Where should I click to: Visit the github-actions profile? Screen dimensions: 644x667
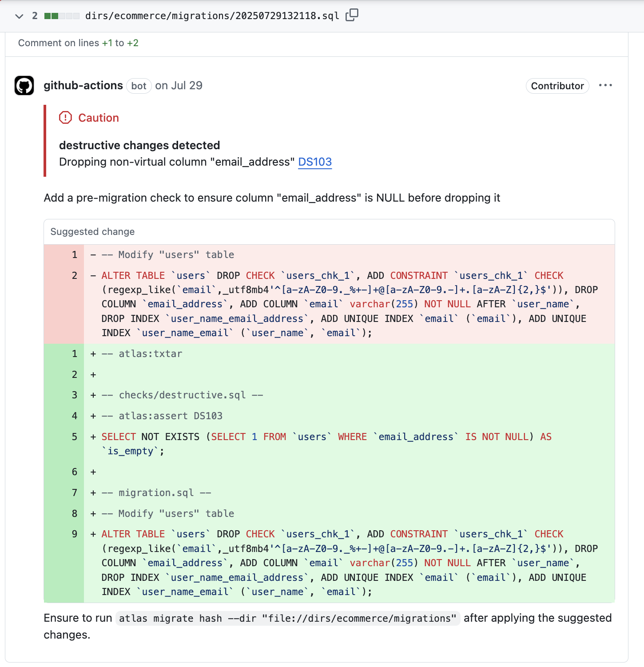(83, 85)
